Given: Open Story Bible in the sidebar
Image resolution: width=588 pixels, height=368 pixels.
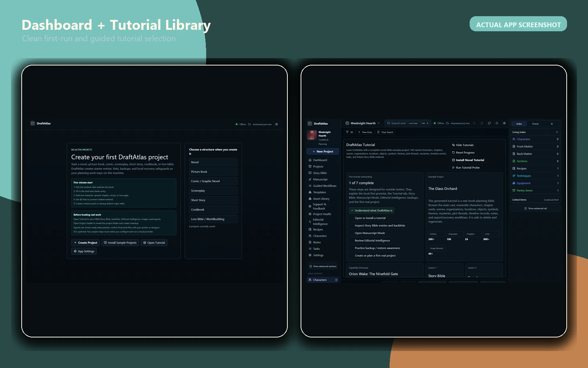Looking at the screenshot, I should [x=323, y=173].
